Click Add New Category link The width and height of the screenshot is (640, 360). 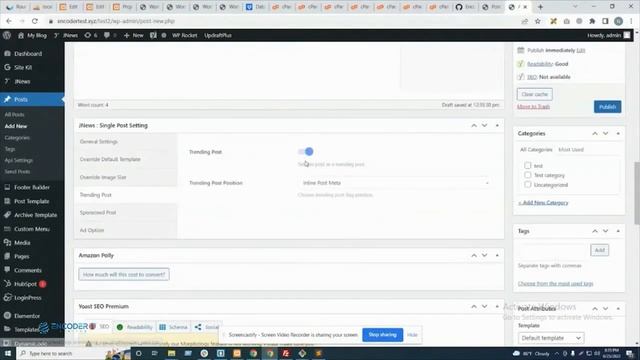point(543,203)
